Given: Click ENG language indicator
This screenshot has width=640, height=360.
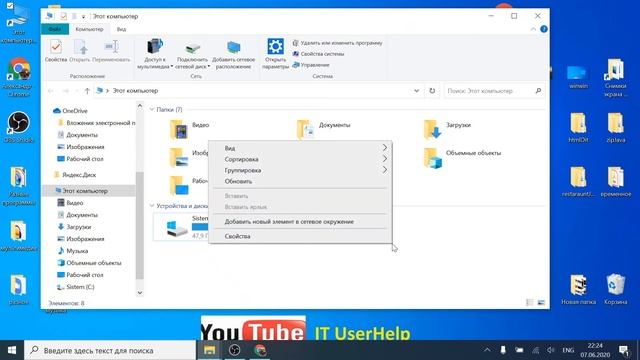Looking at the screenshot, I should (568, 350).
